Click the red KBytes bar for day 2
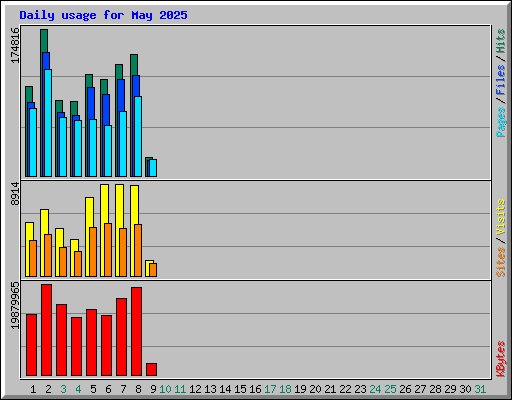The width and height of the screenshot is (512, 400). 47,330
